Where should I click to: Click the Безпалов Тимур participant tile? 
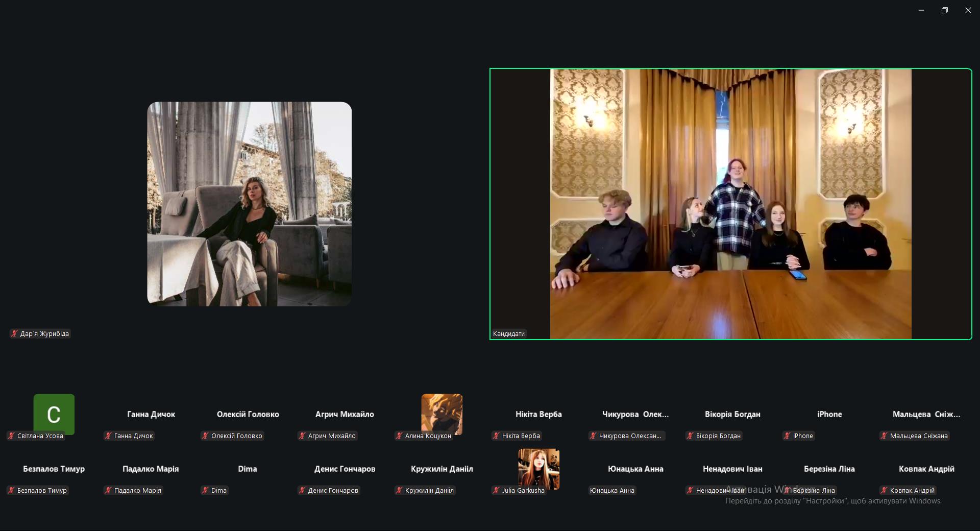(x=54, y=469)
